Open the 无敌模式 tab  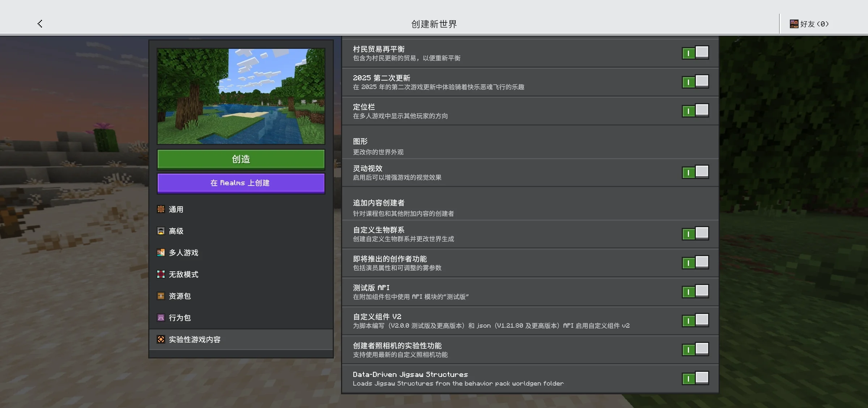(241, 275)
